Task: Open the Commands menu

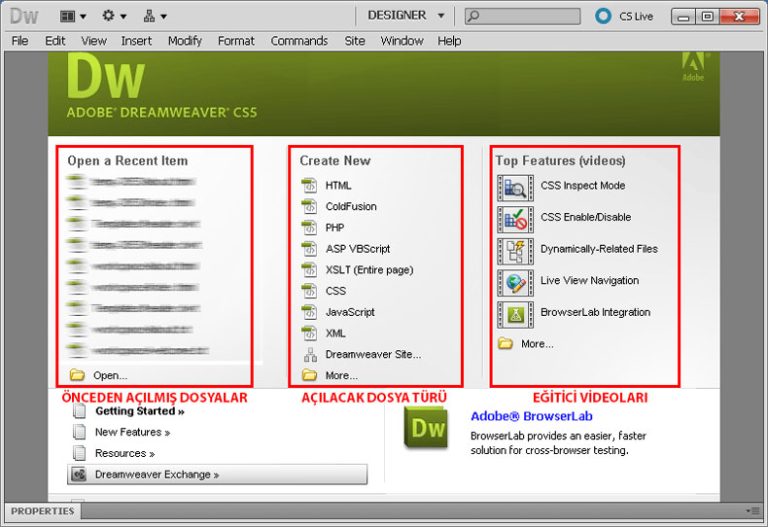Action: pos(299,41)
